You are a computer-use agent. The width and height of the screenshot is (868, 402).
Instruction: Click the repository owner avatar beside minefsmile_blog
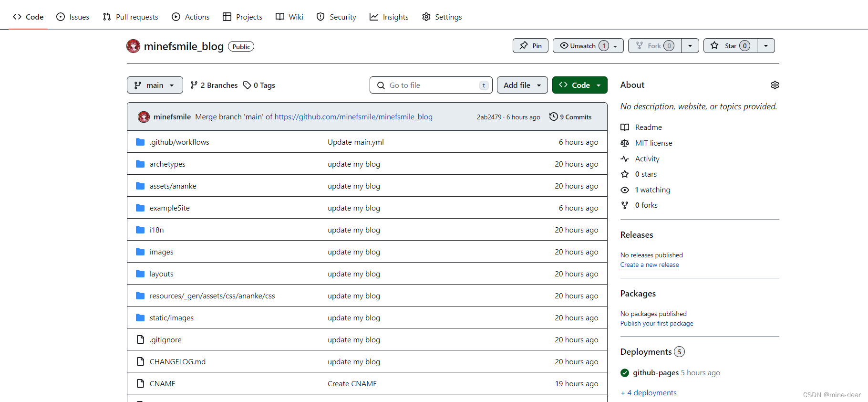pos(133,46)
